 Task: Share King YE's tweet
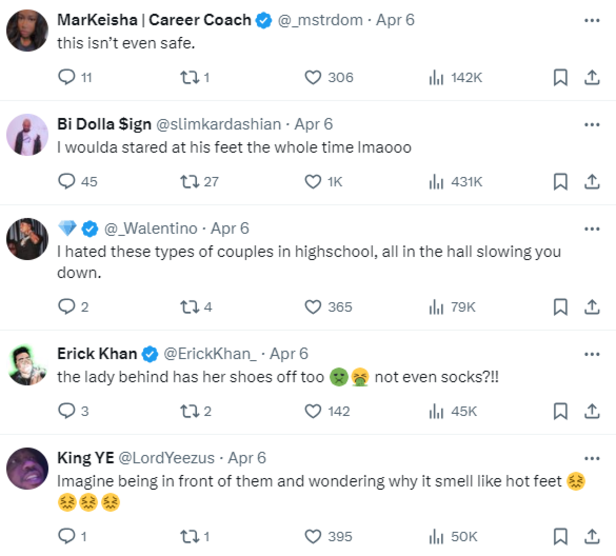pos(591,536)
